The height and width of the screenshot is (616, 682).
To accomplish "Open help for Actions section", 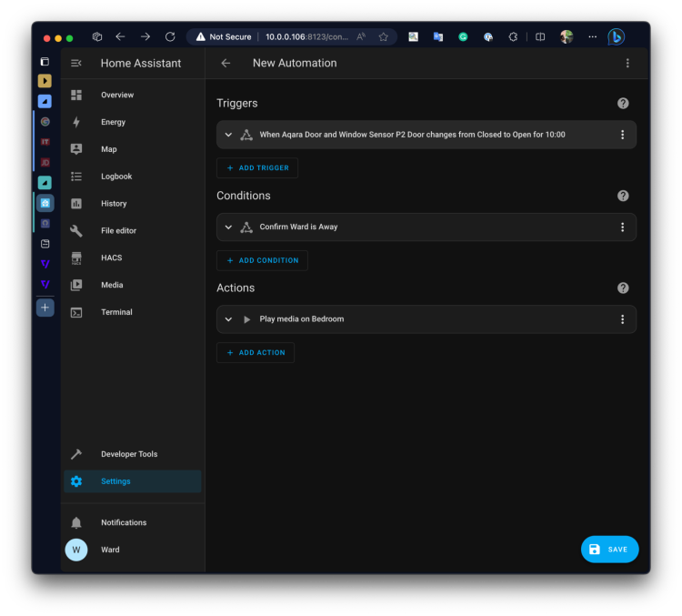I will [x=623, y=288].
